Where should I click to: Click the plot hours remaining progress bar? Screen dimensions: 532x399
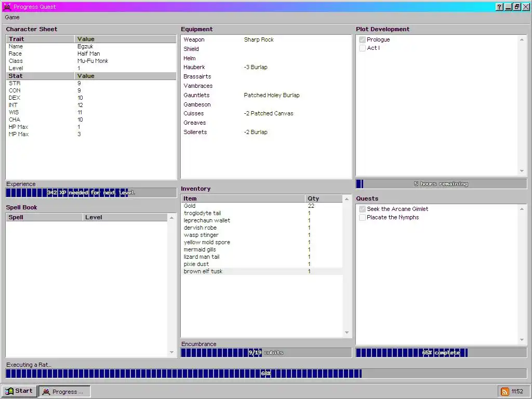click(441, 184)
